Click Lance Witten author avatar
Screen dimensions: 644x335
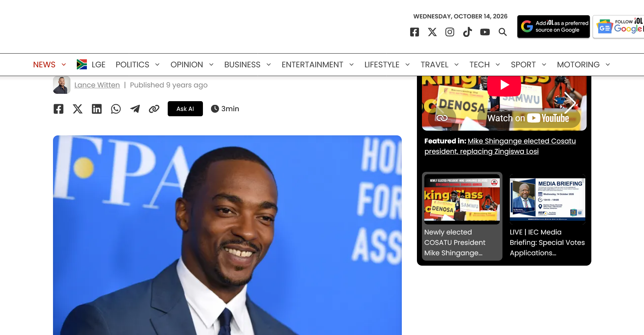click(x=62, y=85)
